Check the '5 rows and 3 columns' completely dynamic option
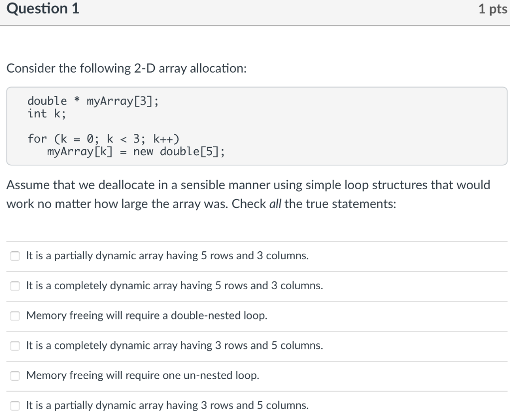This screenshot has width=510, height=420. pyautogui.click(x=15, y=286)
